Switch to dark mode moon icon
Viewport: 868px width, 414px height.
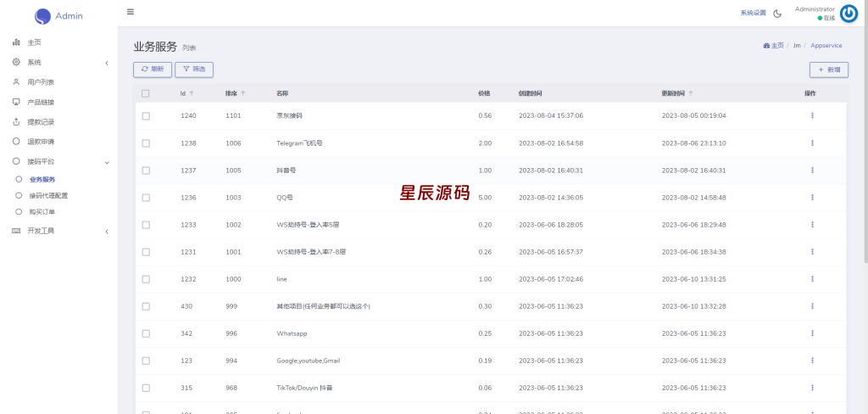coord(777,14)
